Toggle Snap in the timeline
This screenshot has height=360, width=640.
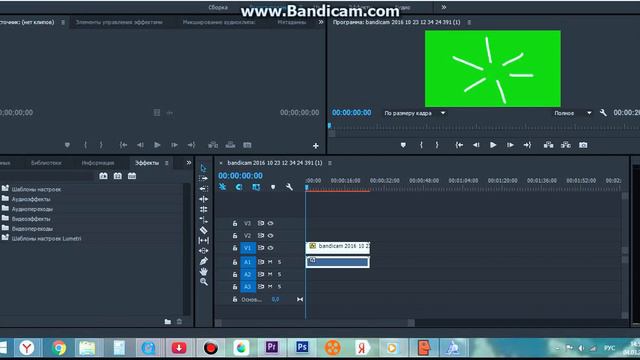click(x=239, y=187)
